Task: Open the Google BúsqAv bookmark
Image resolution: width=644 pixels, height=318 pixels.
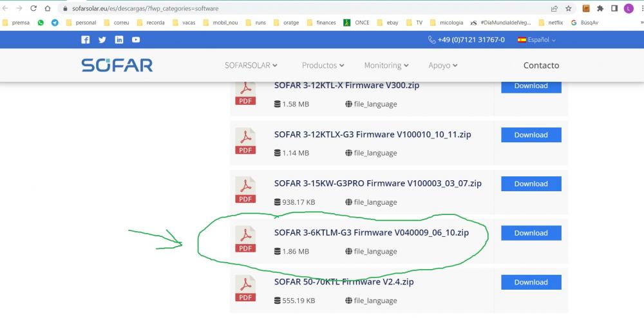Action: [585, 23]
